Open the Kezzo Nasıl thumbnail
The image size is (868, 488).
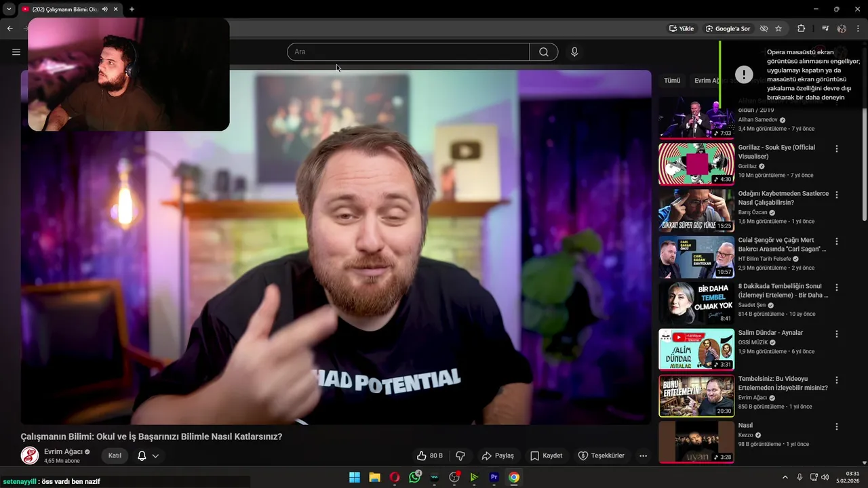tap(696, 442)
